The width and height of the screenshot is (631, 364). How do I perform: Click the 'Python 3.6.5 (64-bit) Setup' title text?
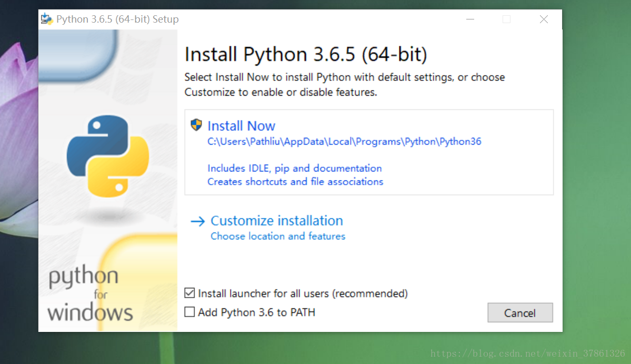click(117, 19)
